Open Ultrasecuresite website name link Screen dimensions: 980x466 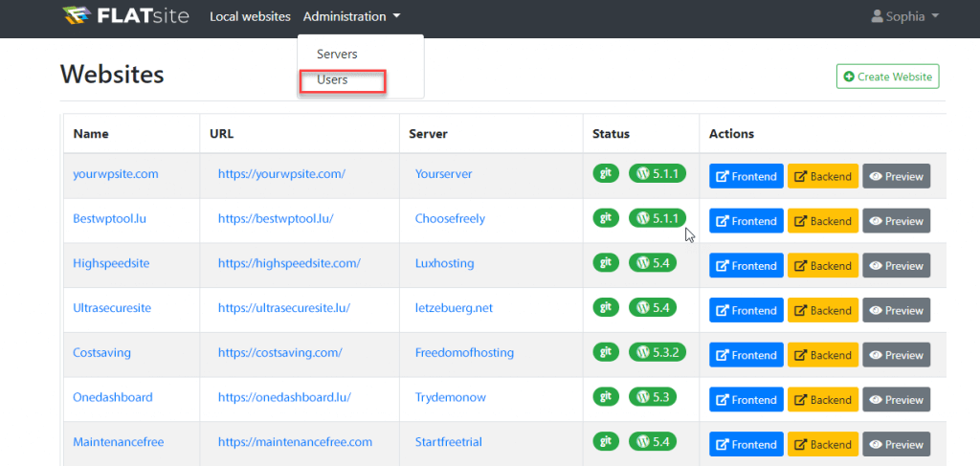(x=112, y=308)
